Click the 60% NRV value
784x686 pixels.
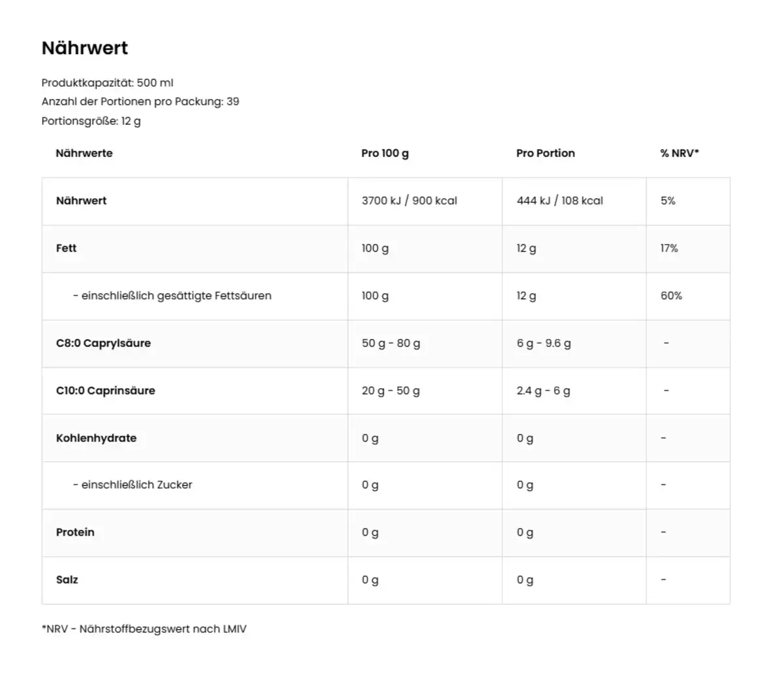click(x=671, y=296)
